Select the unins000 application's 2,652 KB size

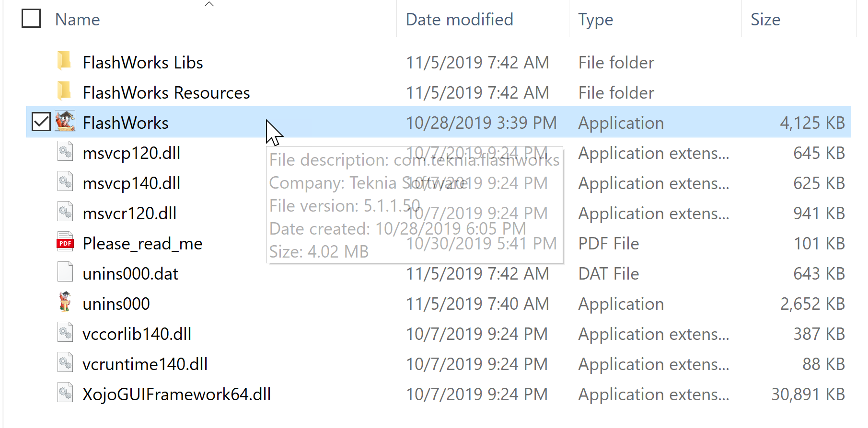pyautogui.click(x=812, y=304)
